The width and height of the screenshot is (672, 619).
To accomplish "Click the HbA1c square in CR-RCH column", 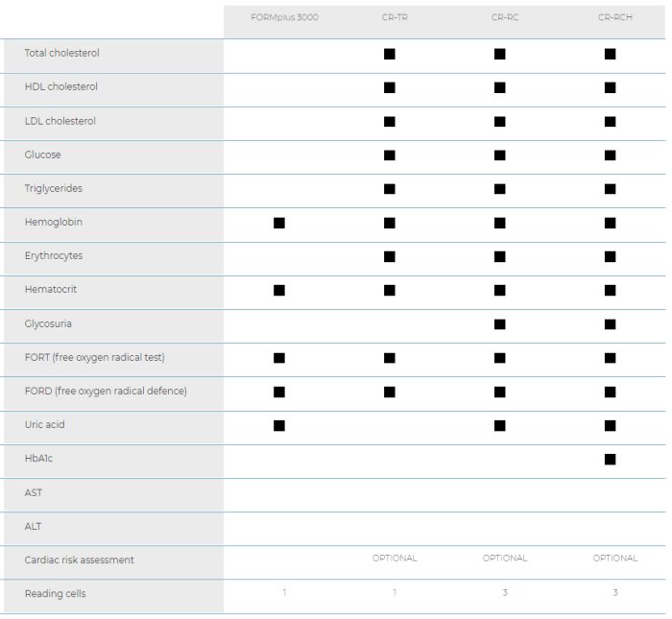I will (610, 459).
